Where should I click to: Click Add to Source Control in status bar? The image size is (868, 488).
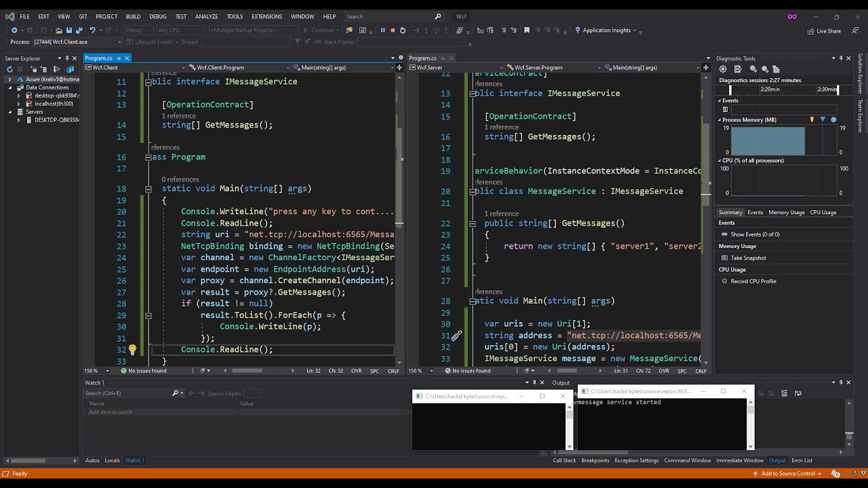click(x=787, y=473)
